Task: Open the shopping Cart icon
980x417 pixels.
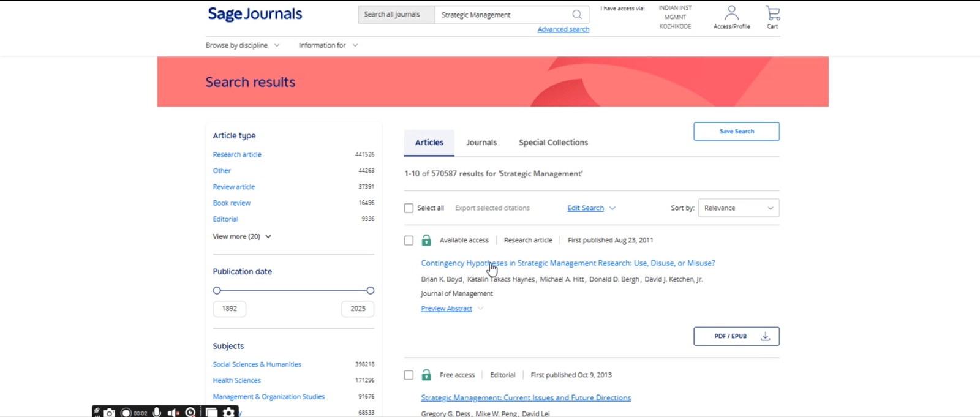Action: point(772,13)
